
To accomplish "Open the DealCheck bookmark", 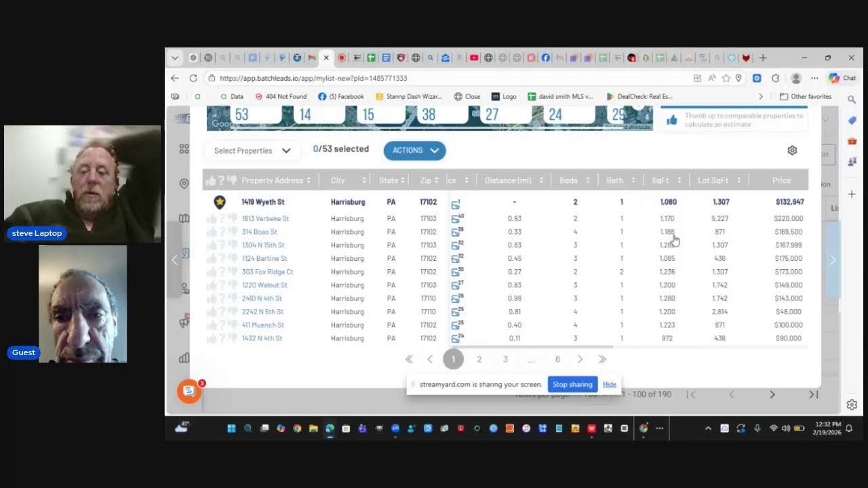I will coord(639,96).
